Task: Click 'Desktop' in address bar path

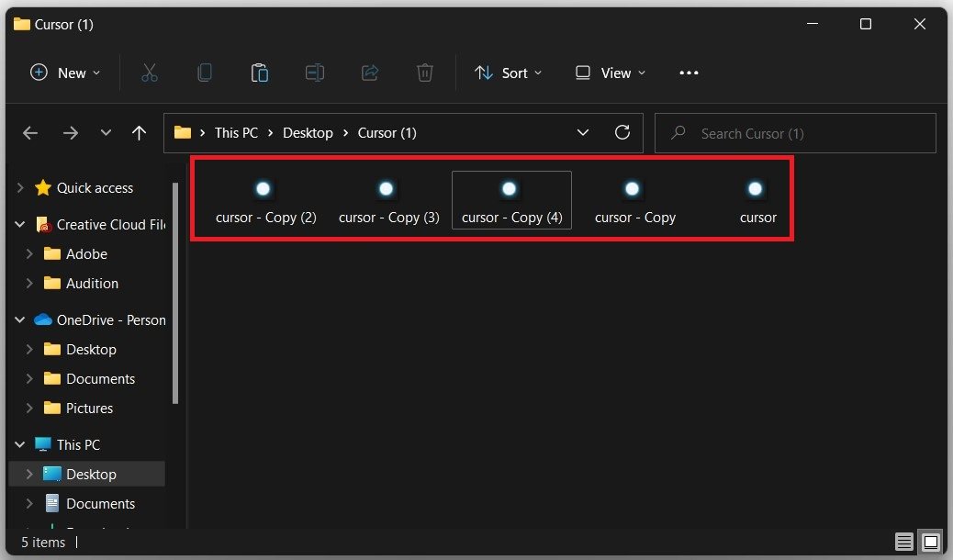Action: 308,132
